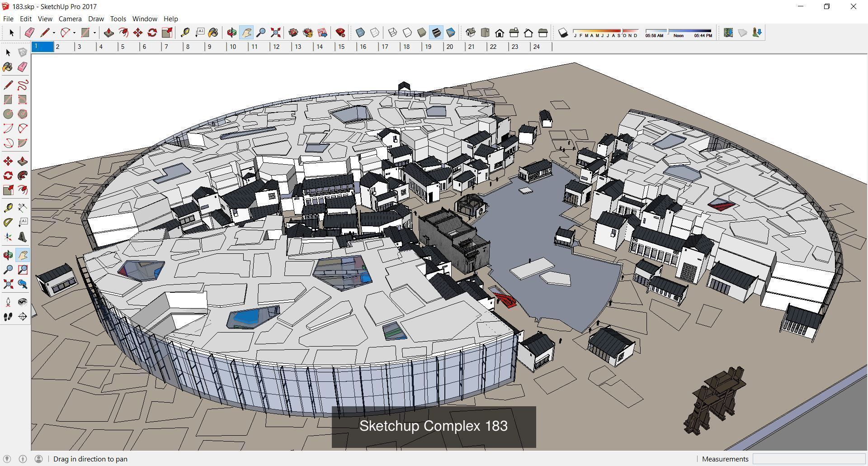The image size is (868, 466).
Task: Click sign-in person icon in status bar
Action: coord(39,459)
